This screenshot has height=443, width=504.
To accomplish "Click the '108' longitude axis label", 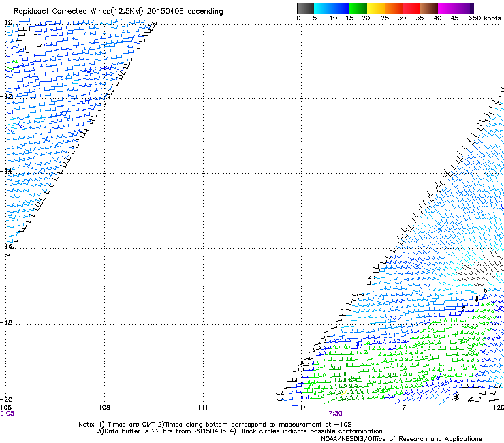I will point(104,408).
